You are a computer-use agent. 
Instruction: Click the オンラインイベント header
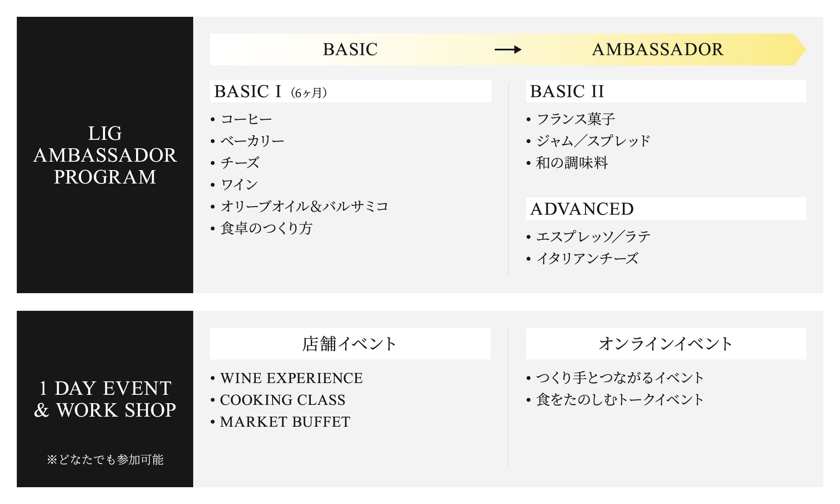click(666, 344)
